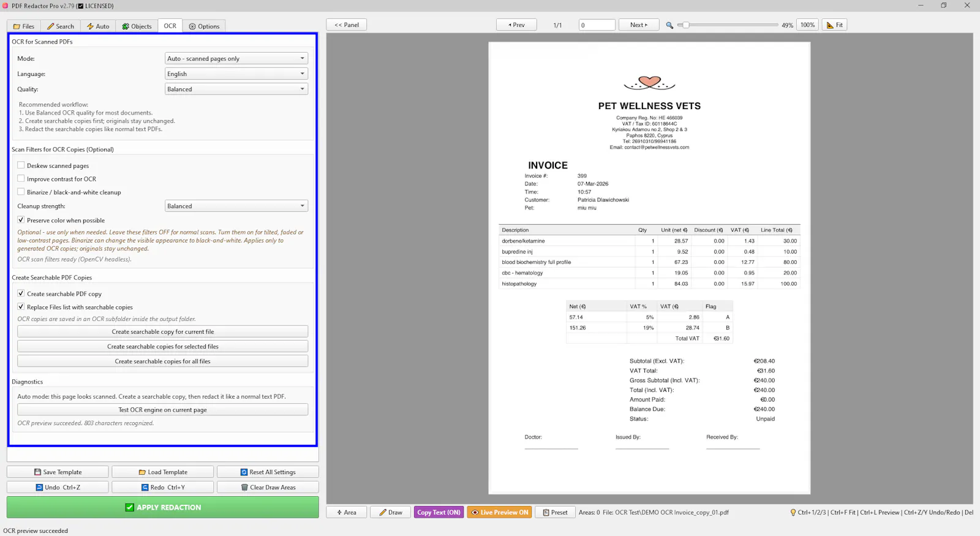Click the Search tab pencil icon
980x536 pixels.
(50, 26)
